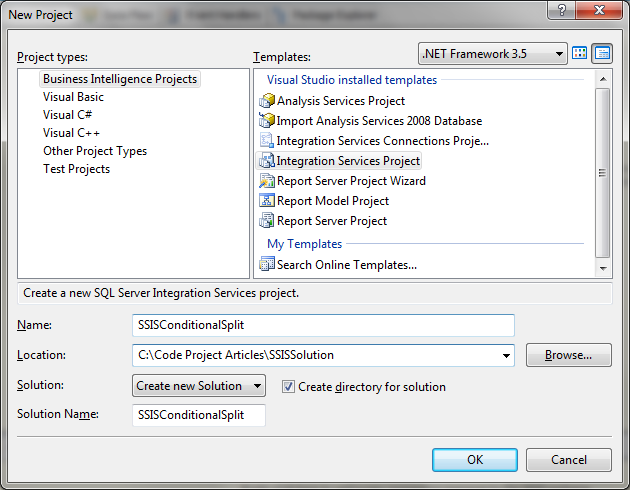
Task: Choose Integration Services Project template
Action: click(348, 161)
